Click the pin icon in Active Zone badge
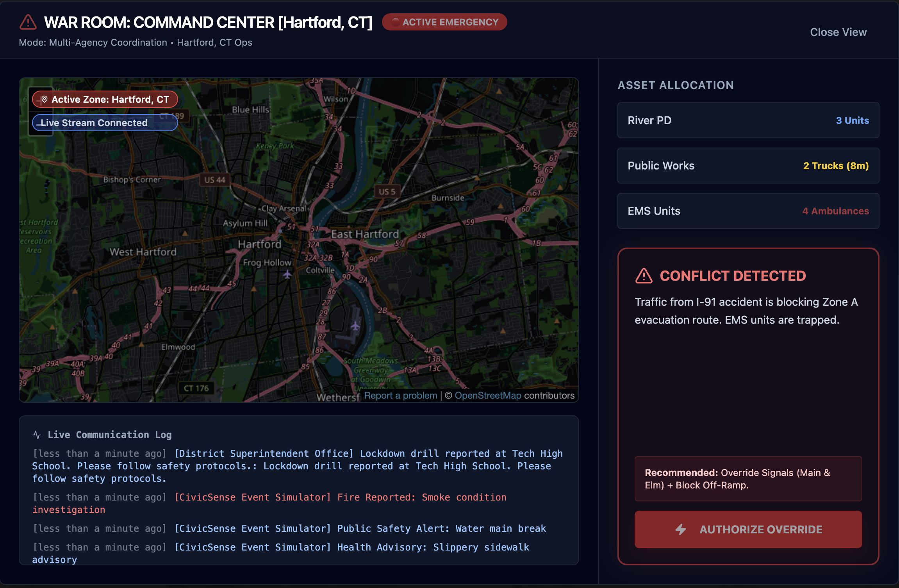The width and height of the screenshot is (899, 588). [45, 99]
